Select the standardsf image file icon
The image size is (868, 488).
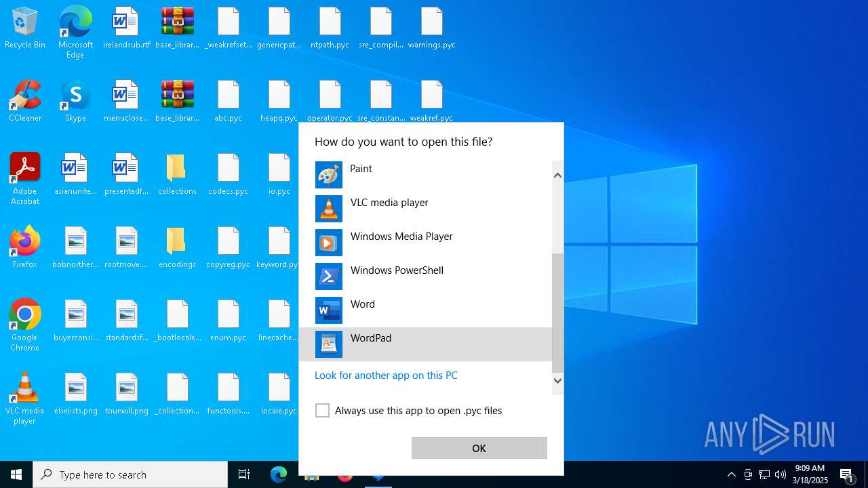coord(127,321)
